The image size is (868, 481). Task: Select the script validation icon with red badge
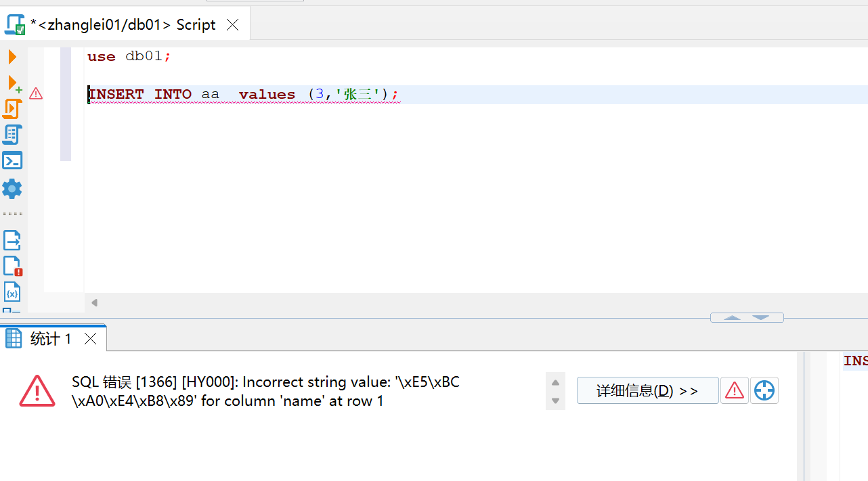coord(12,266)
